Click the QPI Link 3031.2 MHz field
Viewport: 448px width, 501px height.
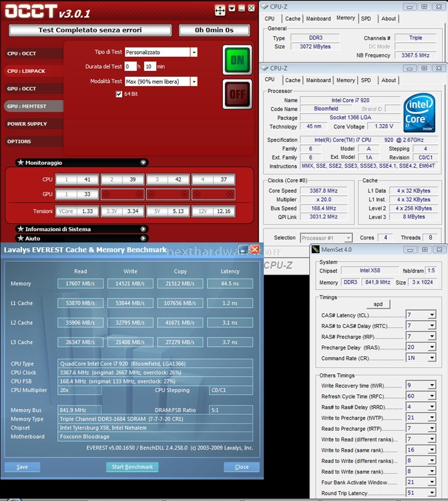[x=323, y=217]
